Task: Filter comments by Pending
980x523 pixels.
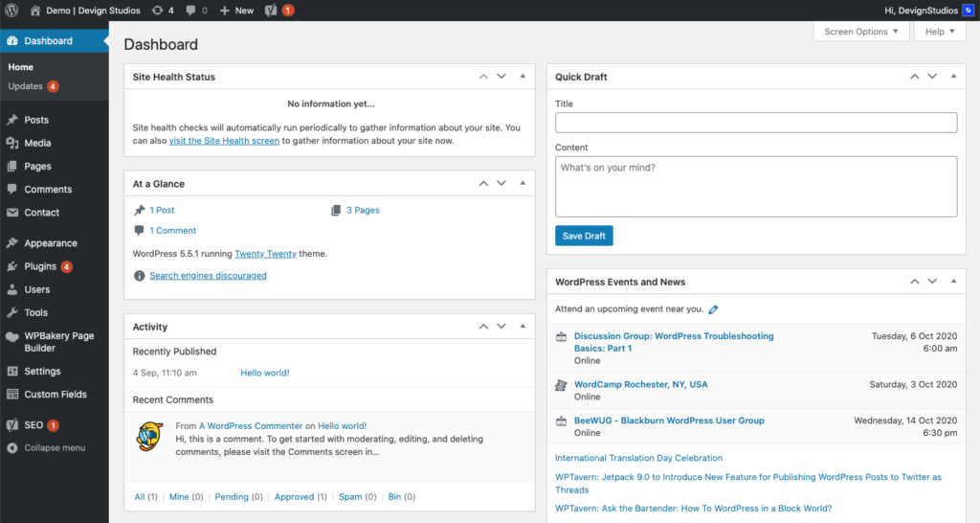Action: click(232, 497)
